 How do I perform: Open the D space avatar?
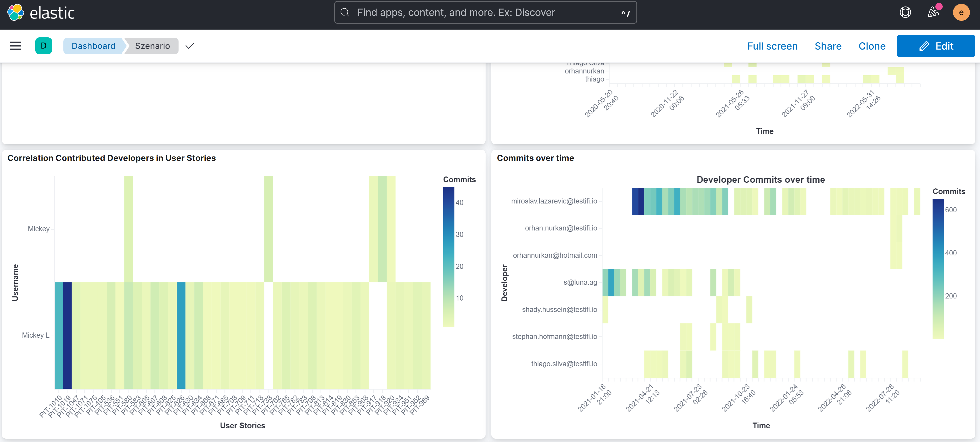[x=44, y=46]
